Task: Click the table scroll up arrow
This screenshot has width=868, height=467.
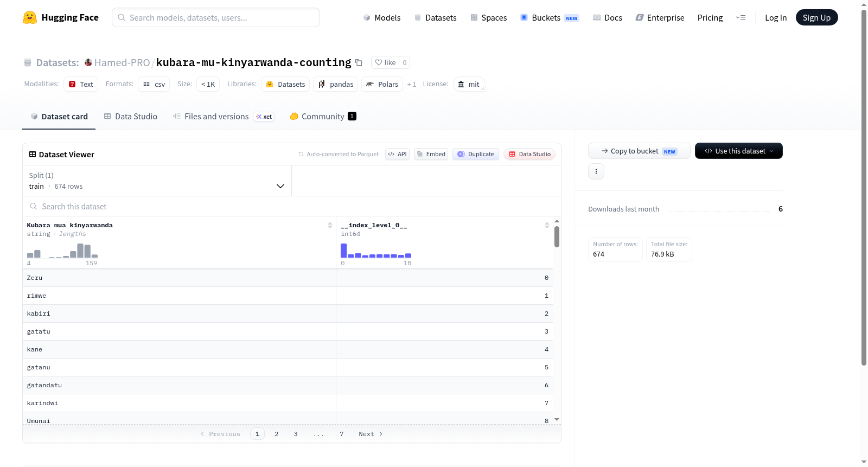Action: pyautogui.click(x=557, y=221)
